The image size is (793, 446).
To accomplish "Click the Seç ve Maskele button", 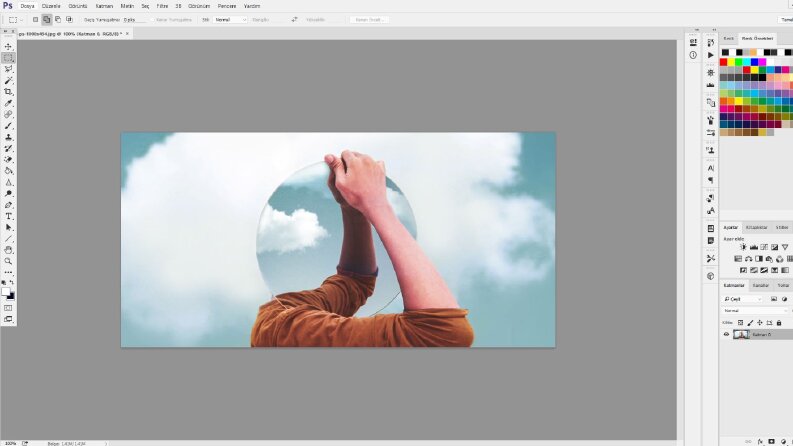I will coord(370,20).
